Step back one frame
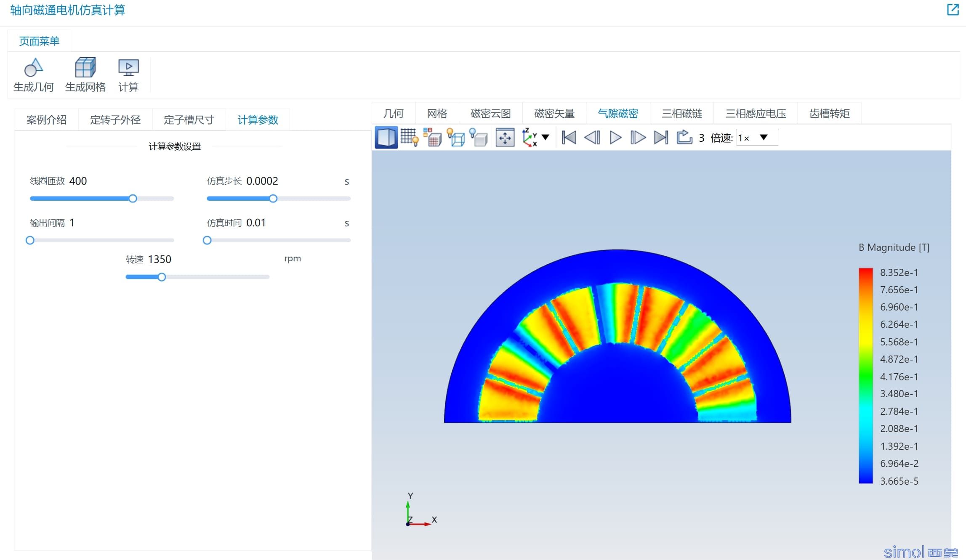 (592, 138)
